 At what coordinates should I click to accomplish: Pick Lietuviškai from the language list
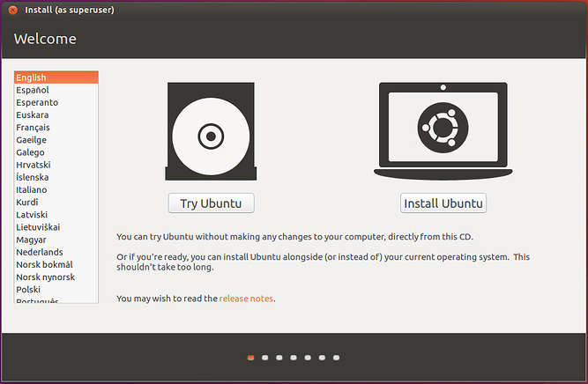(56, 227)
